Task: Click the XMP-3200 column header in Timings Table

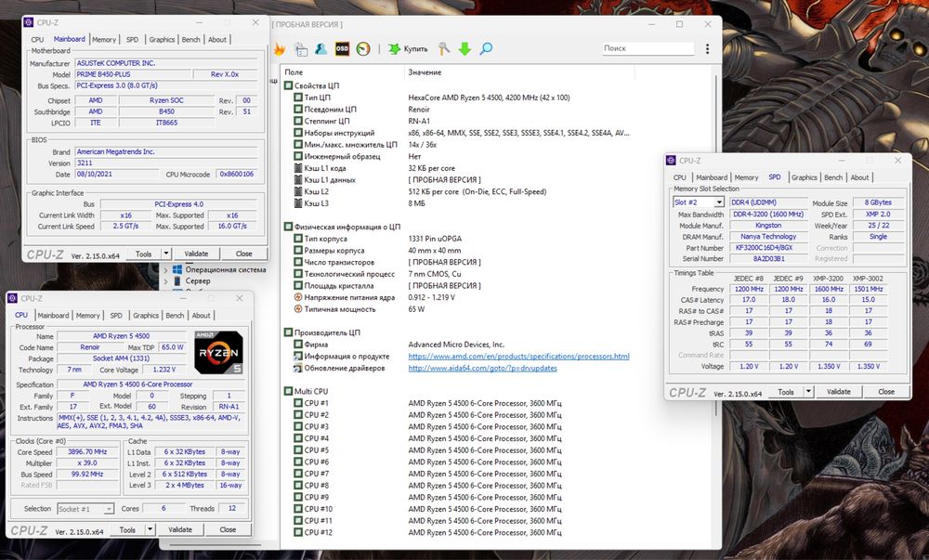Action: [x=829, y=279]
